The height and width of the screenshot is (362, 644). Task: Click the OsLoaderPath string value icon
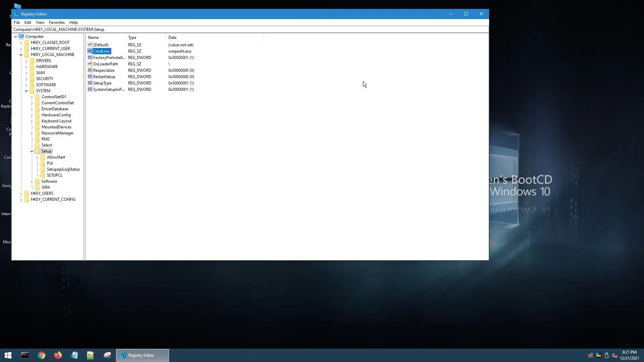[x=90, y=64]
